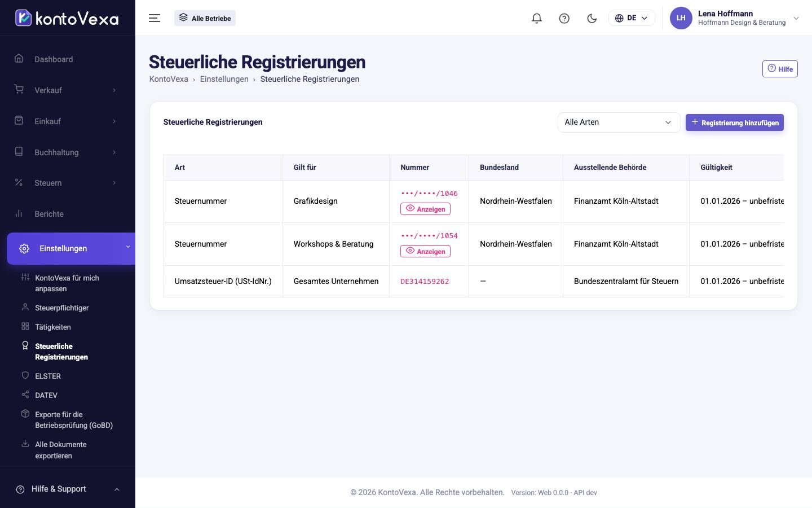Click the Bundeszentralamt für Steuern cell
The height and width of the screenshot is (508, 812).
[626, 281]
